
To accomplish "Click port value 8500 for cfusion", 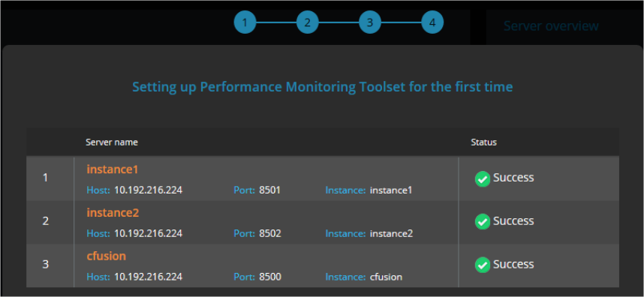I will [270, 277].
